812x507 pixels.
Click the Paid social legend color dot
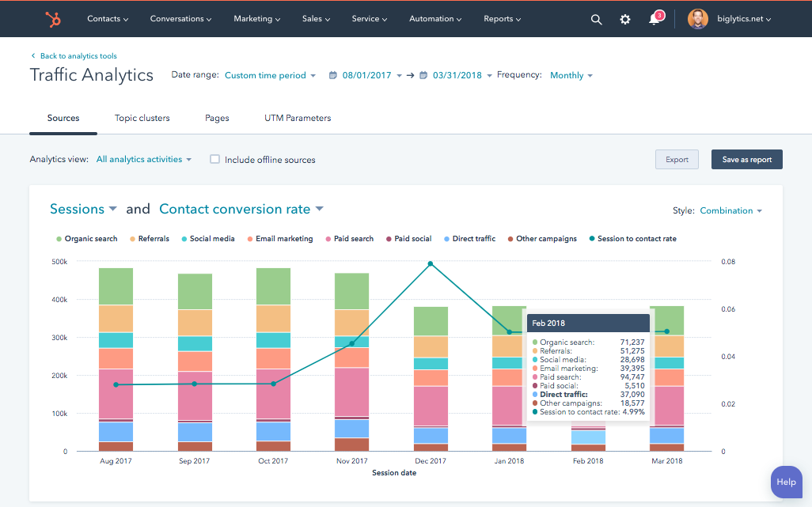pyautogui.click(x=389, y=238)
